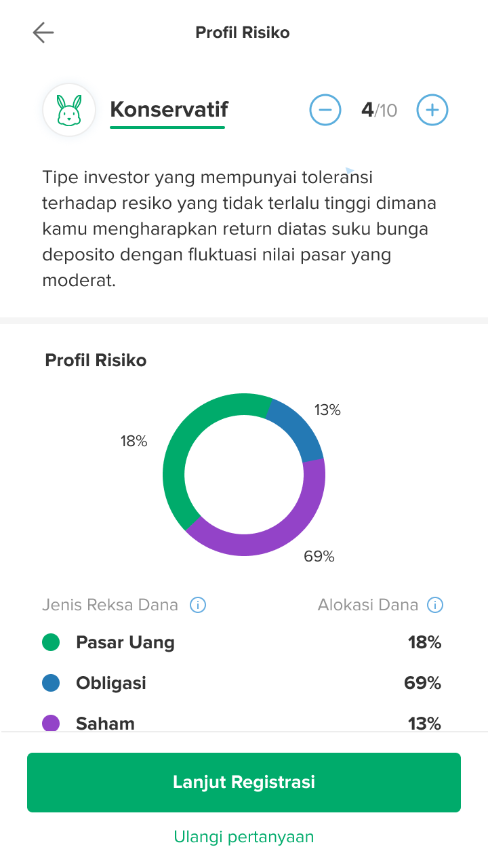Screen dimensions: 488x868
Task: Navigate back using the back arrow
Action: click(x=43, y=32)
